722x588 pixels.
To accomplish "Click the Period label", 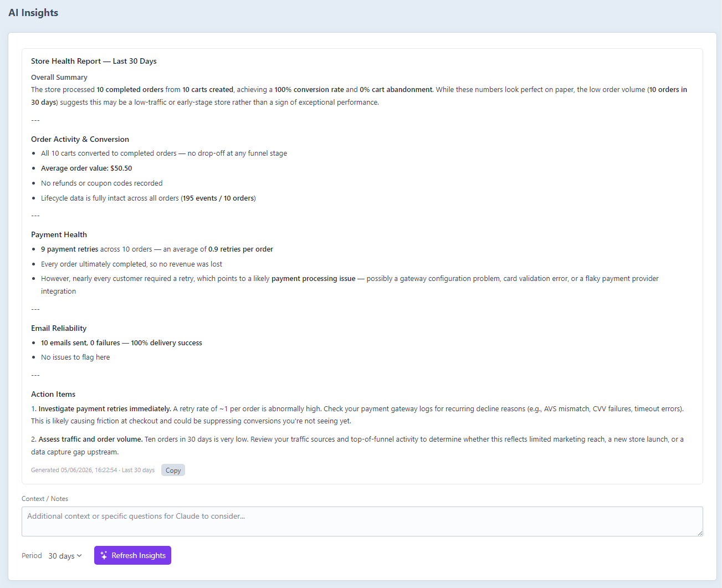I will coord(32,555).
